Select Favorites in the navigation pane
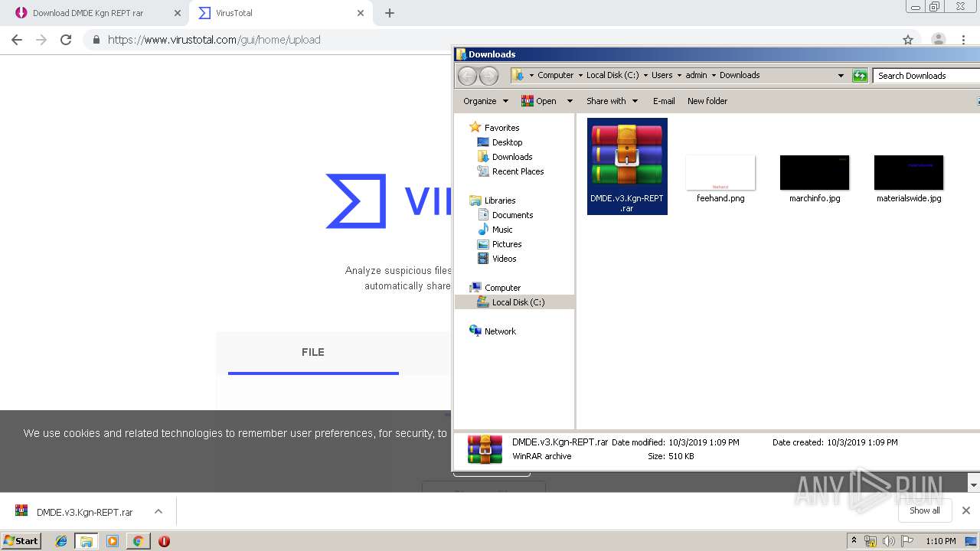This screenshot has height=551, width=980. (494, 128)
